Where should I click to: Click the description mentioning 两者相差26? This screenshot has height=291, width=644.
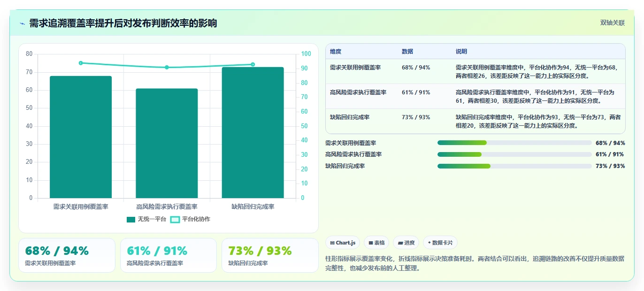tap(538, 71)
